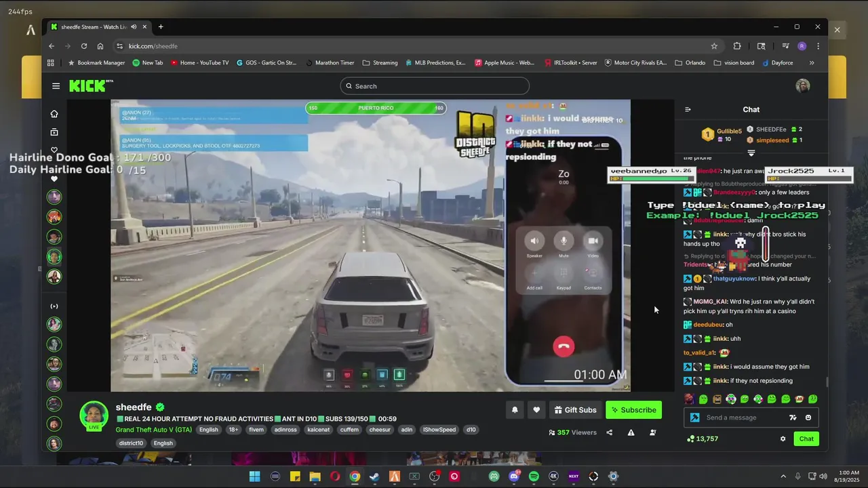Open the 'New Tab' bookmark
This screenshot has width=868, height=488.
[x=148, y=63]
